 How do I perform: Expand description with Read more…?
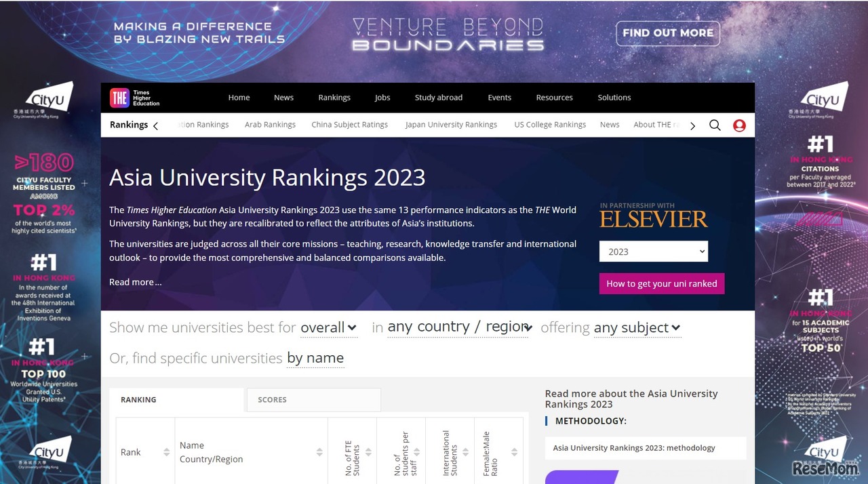point(136,282)
